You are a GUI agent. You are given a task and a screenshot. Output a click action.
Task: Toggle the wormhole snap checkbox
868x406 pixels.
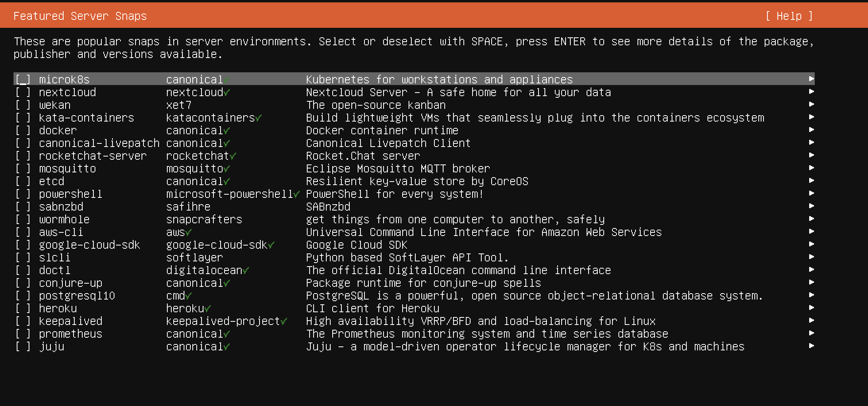[23, 219]
